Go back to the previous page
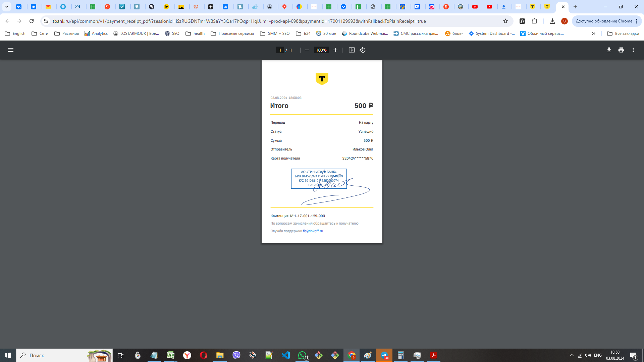 7,21
